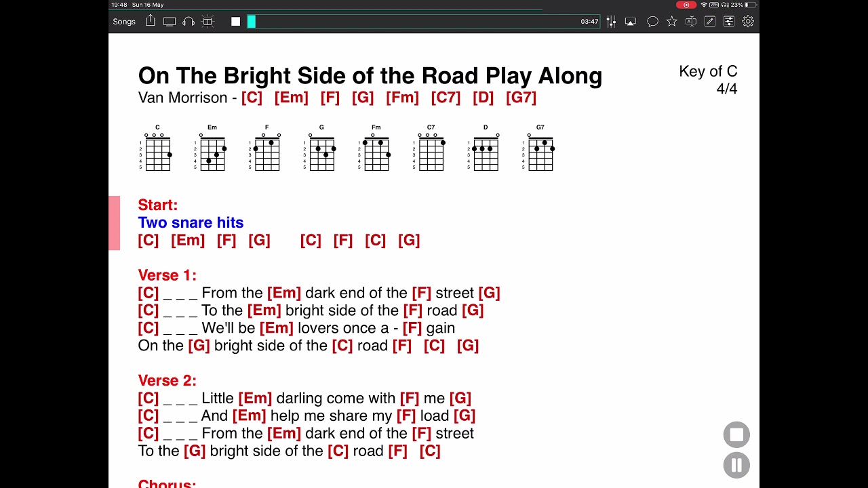Click the 03:47 remaining time label
868x488 pixels.
589,22
